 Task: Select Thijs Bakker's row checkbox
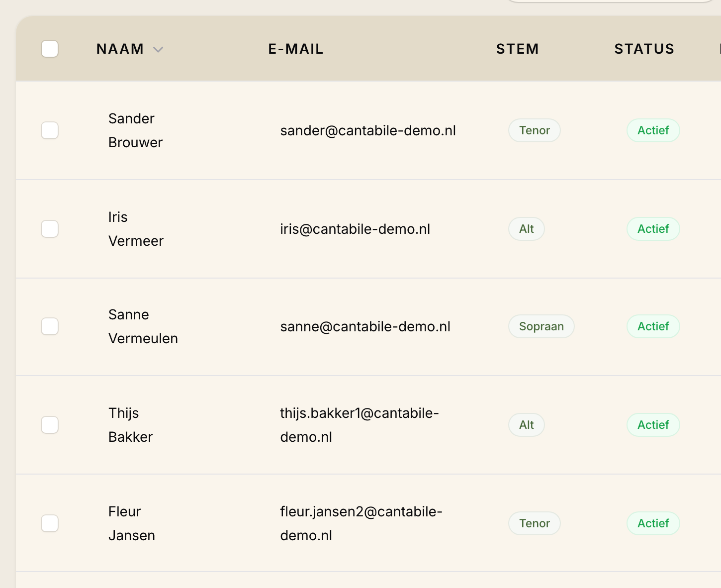coord(50,425)
